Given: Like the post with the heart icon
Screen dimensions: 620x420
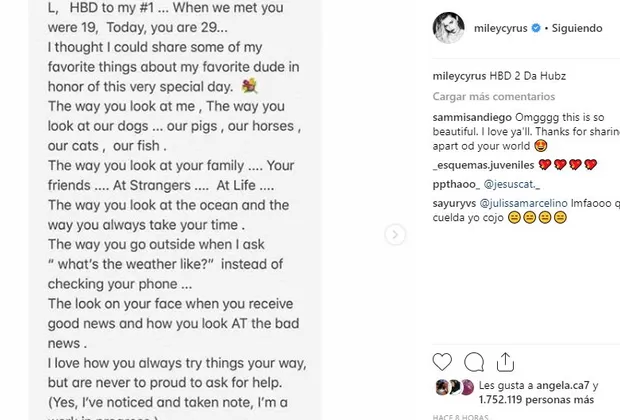Looking at the screenshot, I should pyautogui.click(x=443, y=362).
